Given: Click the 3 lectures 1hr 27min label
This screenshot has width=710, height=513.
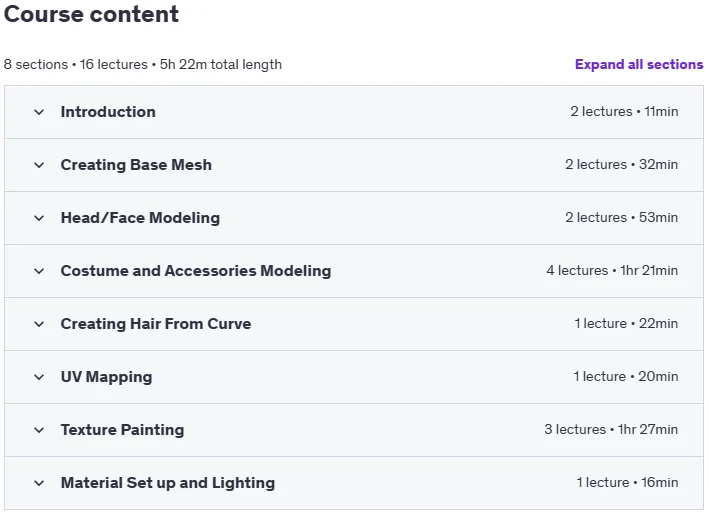Looking at the screenshot, I should point(611,429).
